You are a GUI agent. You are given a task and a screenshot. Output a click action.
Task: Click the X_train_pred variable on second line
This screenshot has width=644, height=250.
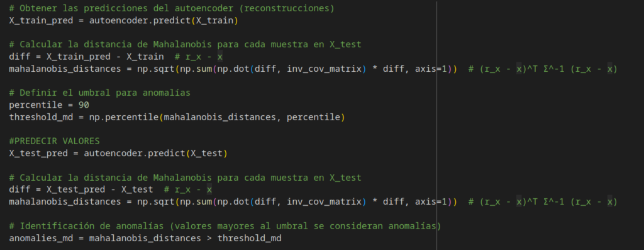tap(41, 21)
